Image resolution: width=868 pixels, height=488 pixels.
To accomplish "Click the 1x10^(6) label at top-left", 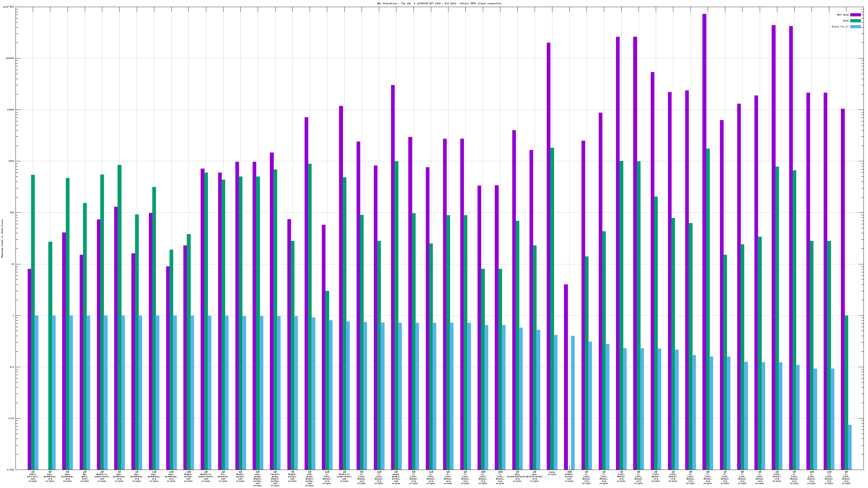I will click(8, 7).
